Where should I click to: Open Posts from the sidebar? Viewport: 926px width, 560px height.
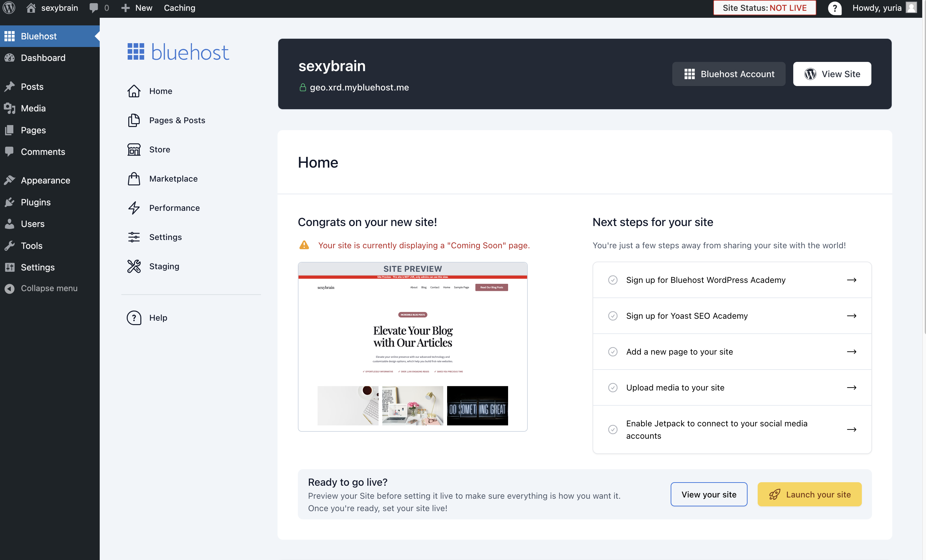pyautogui.click(x=50, y=86)
